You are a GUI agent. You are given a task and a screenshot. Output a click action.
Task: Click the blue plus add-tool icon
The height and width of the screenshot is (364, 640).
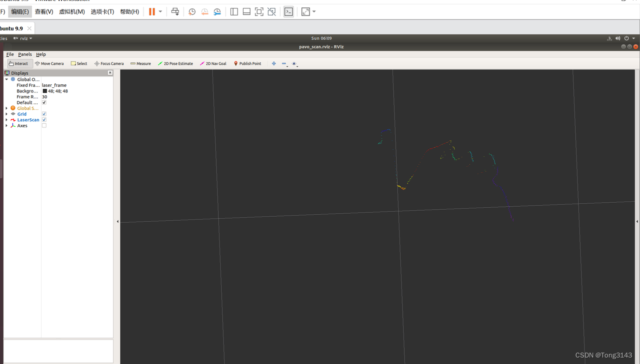pos(273,63)
